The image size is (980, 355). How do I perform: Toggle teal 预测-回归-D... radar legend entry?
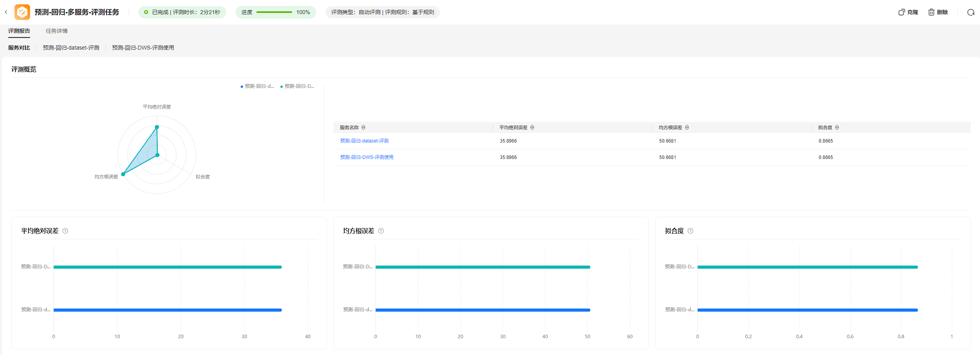click(x=297, y=86)
